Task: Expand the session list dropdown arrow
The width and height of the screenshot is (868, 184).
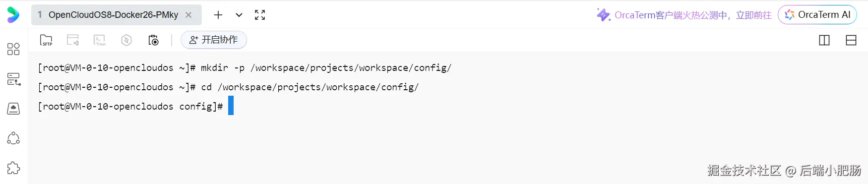Action: click(x=239, y=15)
